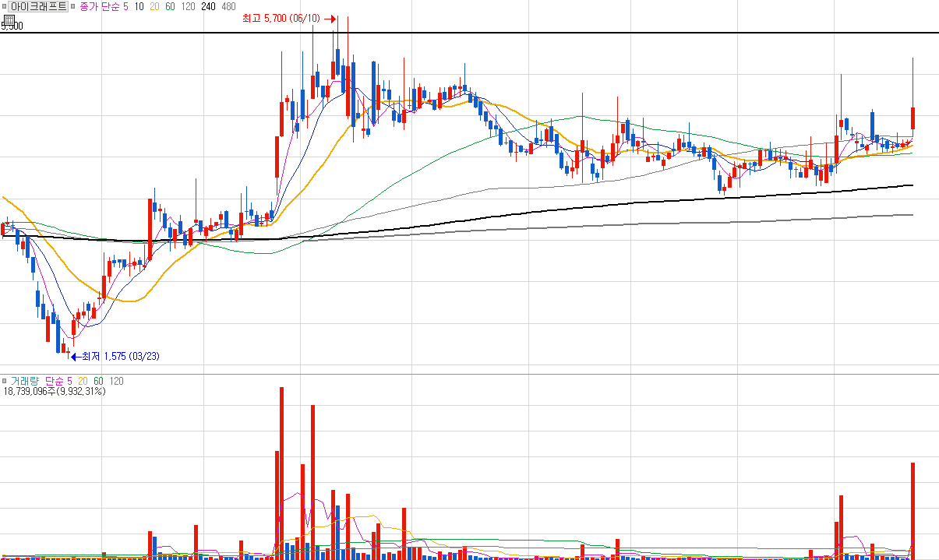
Task: Open the grid table icon below stock name
Action: (x=8, y=19)
